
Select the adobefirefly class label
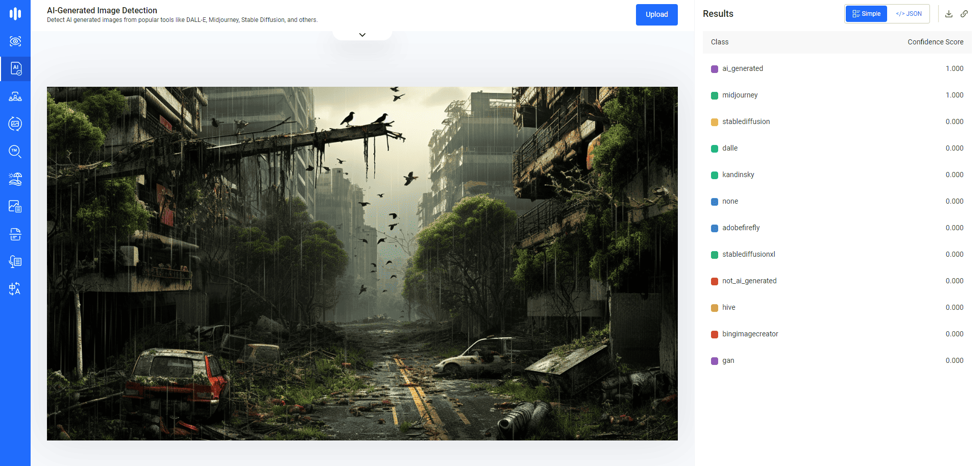tap(741, 228)
